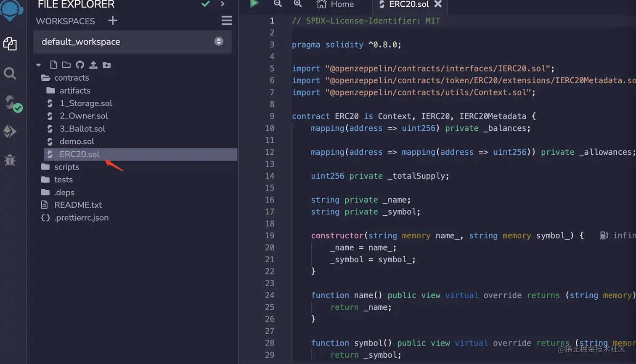Open the Search in files sidebar icon
This screenshot has width=636, height=364.
tap(10, 74)
